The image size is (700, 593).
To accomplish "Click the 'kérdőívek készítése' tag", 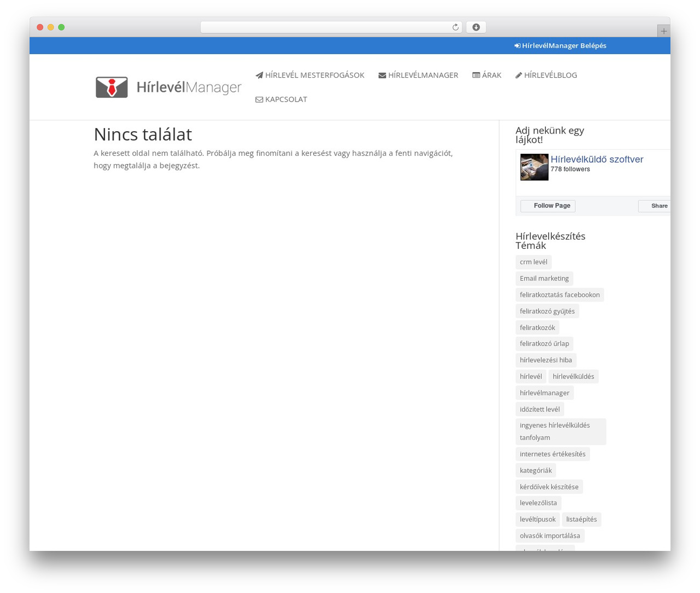I will click(x=549, y=487).
